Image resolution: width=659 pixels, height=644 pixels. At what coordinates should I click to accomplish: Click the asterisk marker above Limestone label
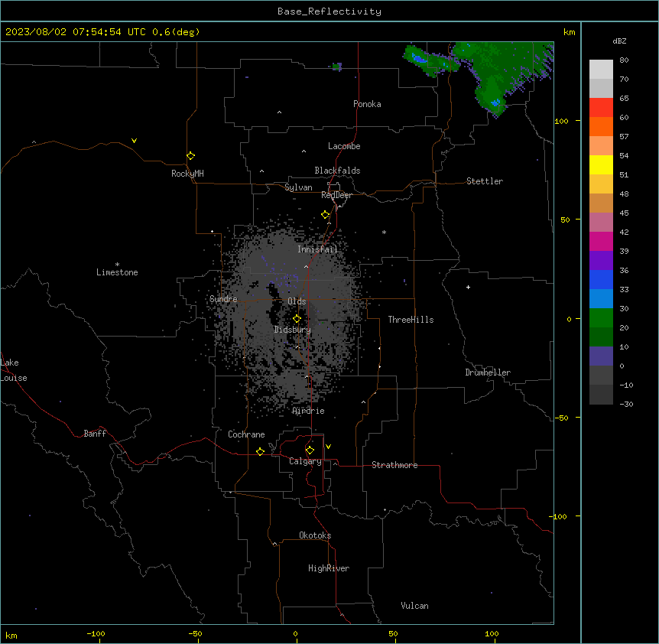[117, 265]
